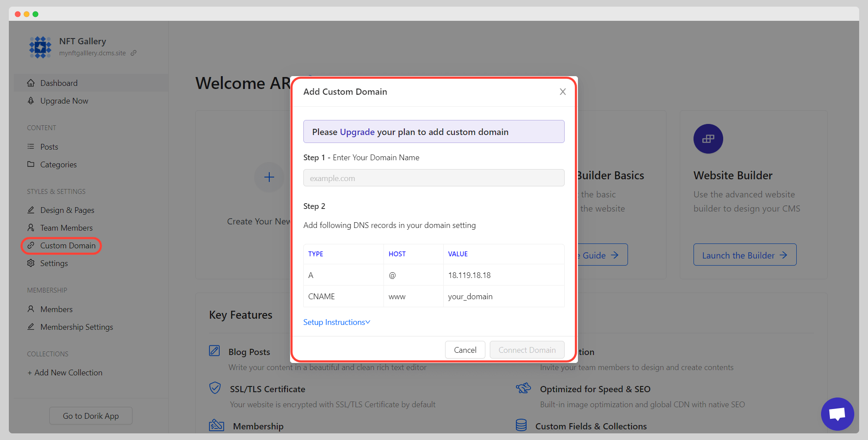This screenshot has height=440, width=868.
Task: Open the Categories folder icon
Action: point(31,164)
